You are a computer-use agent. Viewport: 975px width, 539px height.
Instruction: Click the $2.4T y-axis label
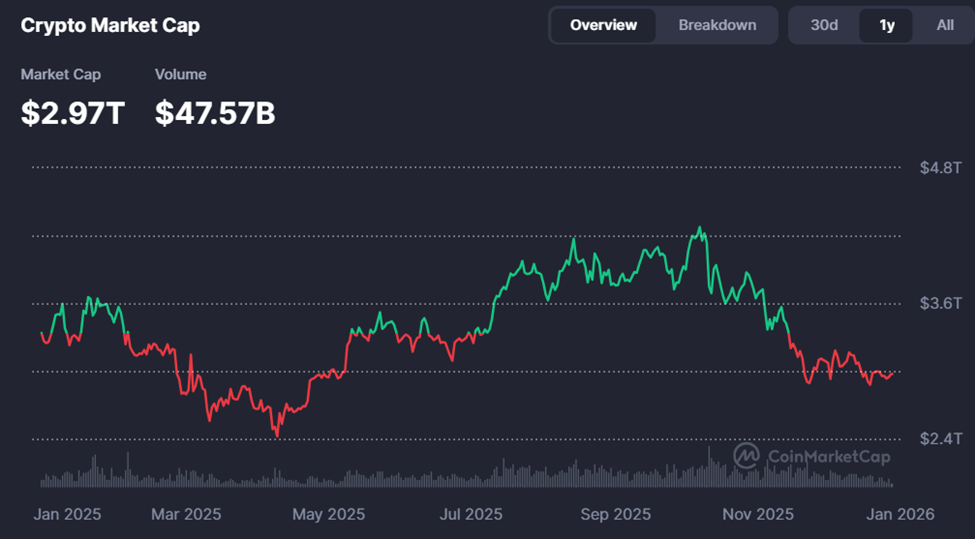[x=941, y=438]
